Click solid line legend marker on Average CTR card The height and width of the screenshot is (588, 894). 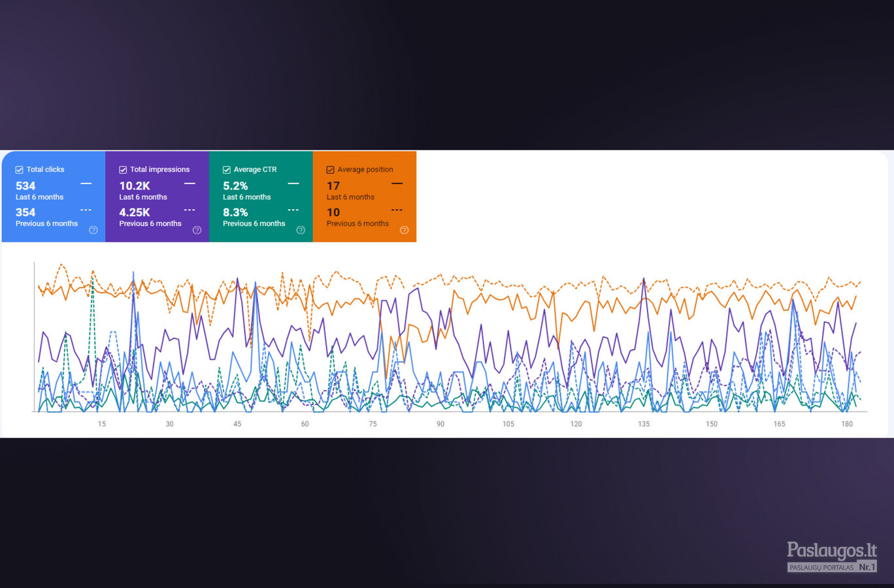pyautogui.click(x=293, y=184)
